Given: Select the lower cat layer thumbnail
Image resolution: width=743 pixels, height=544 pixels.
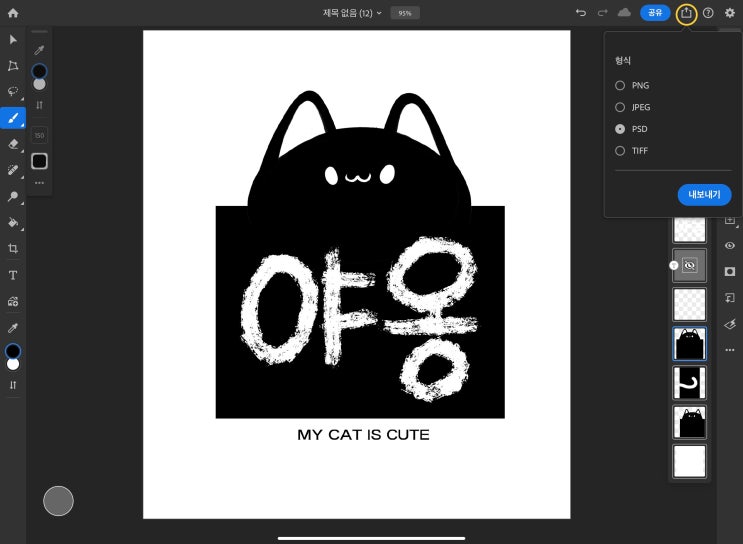Looking at the screenshot, I should 689,422.
